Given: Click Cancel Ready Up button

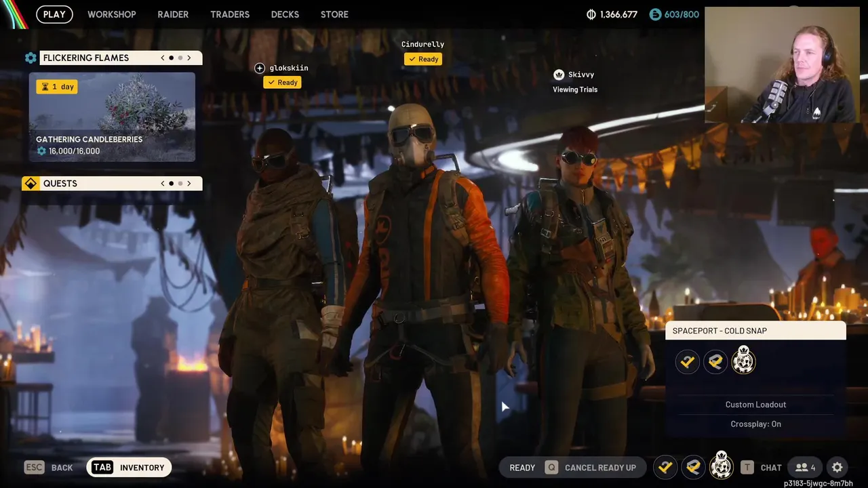Looking at the screenshot, I should click(x=600, y=468).
